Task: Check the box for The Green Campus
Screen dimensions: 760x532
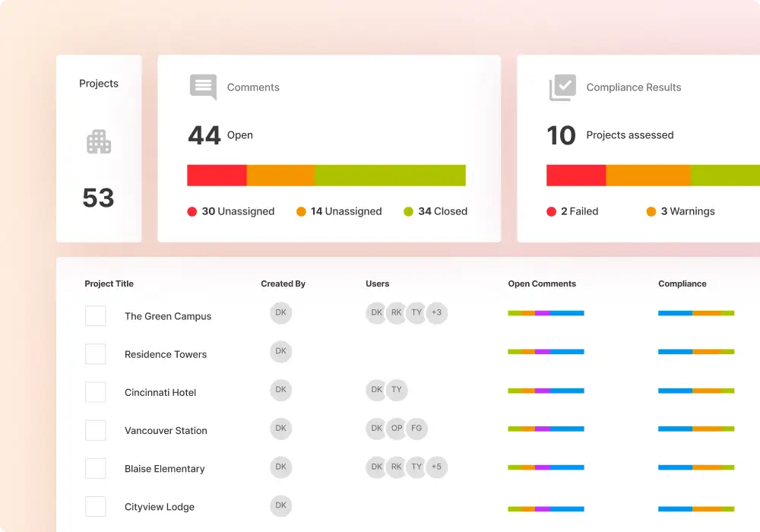Action: 96,315
